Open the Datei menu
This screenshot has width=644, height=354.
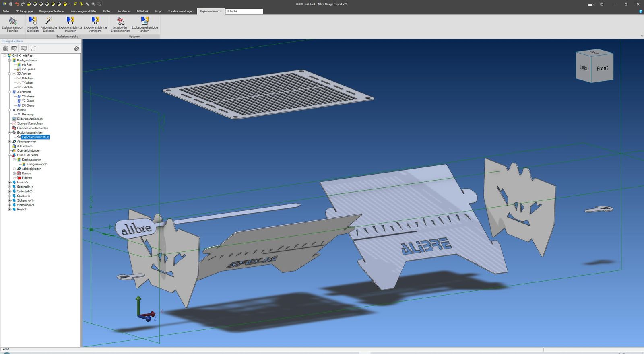(x=6, y=11)
